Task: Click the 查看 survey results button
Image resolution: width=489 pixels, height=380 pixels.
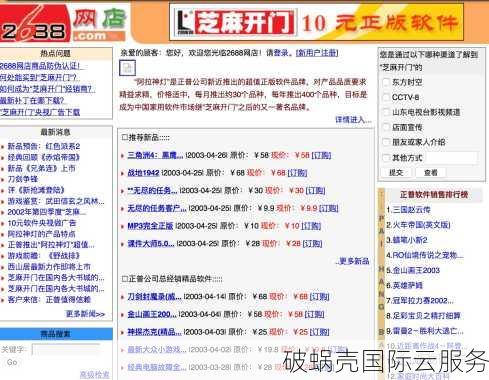Action: click(431, 173)
